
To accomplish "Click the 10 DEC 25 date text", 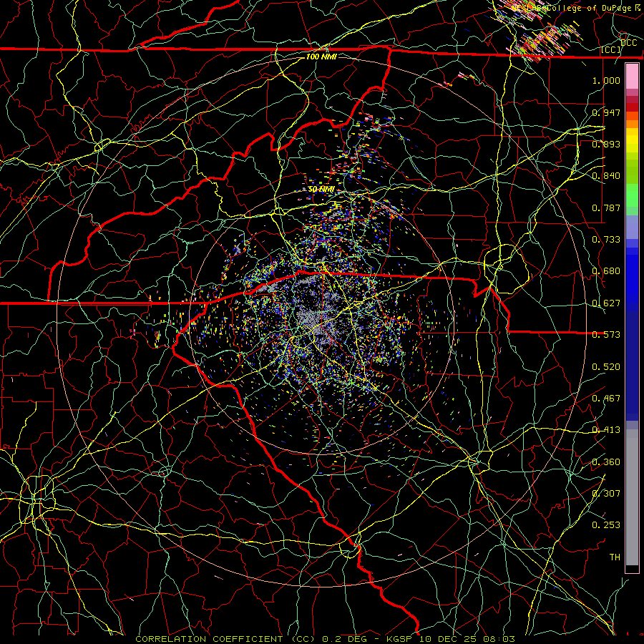I will pos(447,639).
